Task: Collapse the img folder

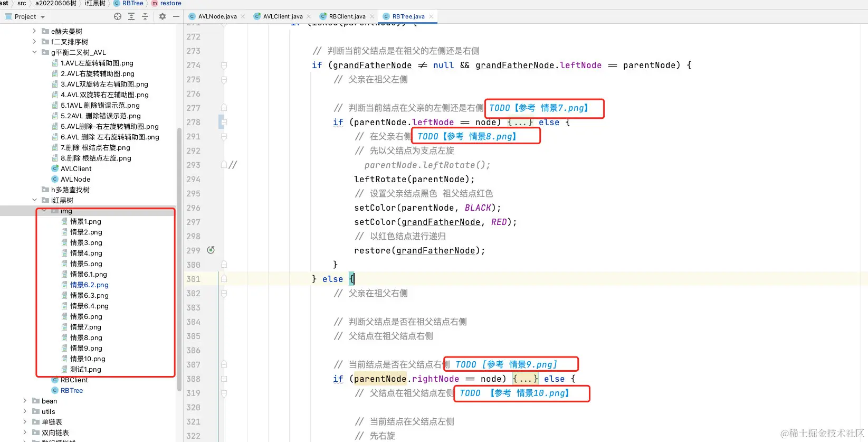Action: tap(44, 211)
